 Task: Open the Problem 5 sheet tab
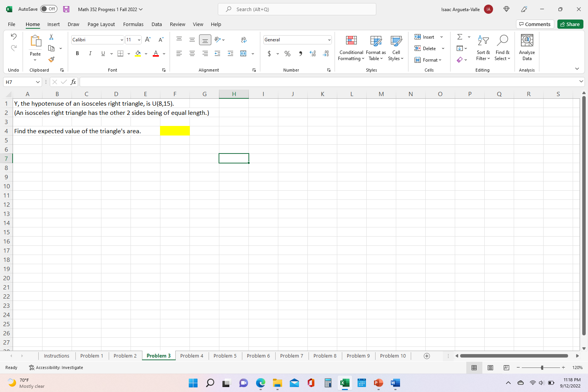225,356
